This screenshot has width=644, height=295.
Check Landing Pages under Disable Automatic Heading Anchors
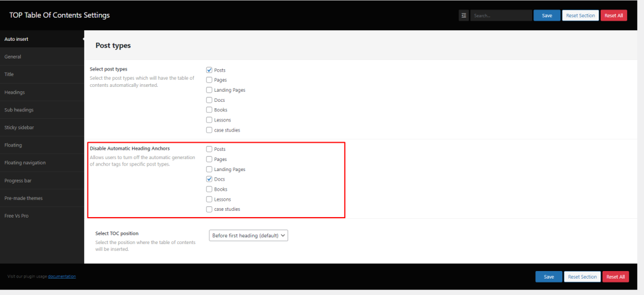pos(209,169)
